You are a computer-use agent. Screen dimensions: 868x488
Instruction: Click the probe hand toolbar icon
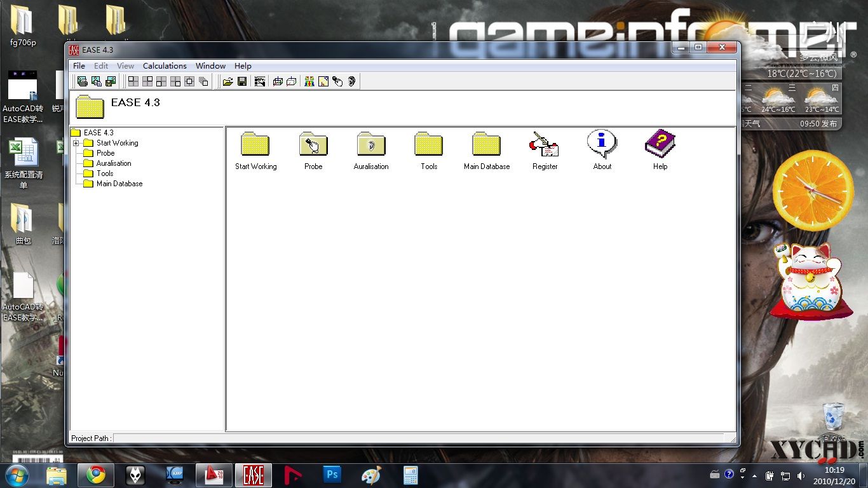tap(337, 81)
